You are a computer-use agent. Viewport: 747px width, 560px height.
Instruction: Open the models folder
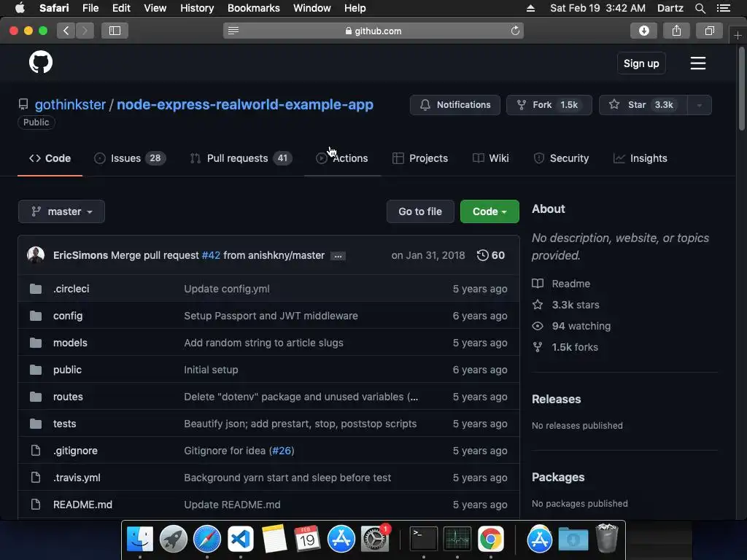[70, 343]
